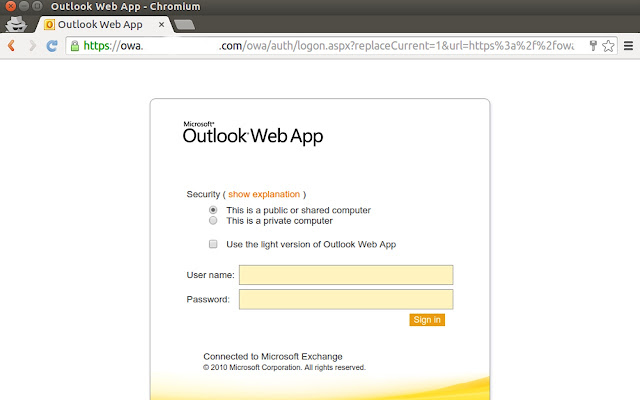Viewport: 640px width, 400px height.
Task: Open the saved password key icon
Action: [x=593, y=45]
